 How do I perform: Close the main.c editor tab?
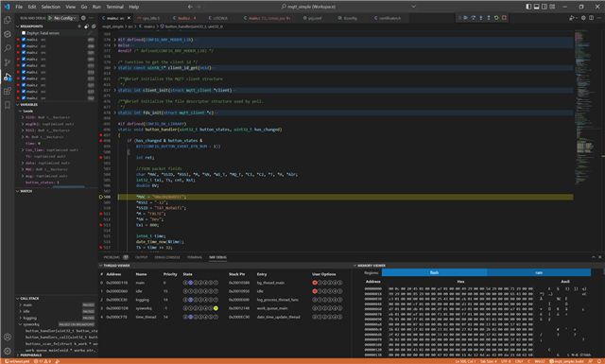tap(129, 18)
